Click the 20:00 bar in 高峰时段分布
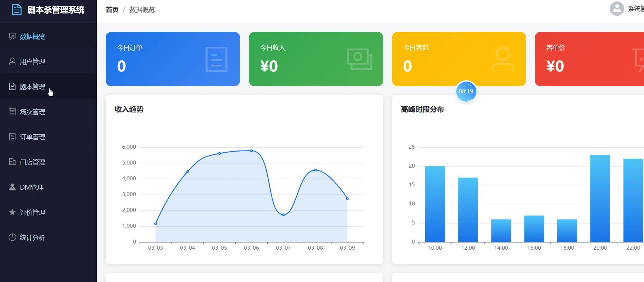The image size is (644, 282). (600, 198)
